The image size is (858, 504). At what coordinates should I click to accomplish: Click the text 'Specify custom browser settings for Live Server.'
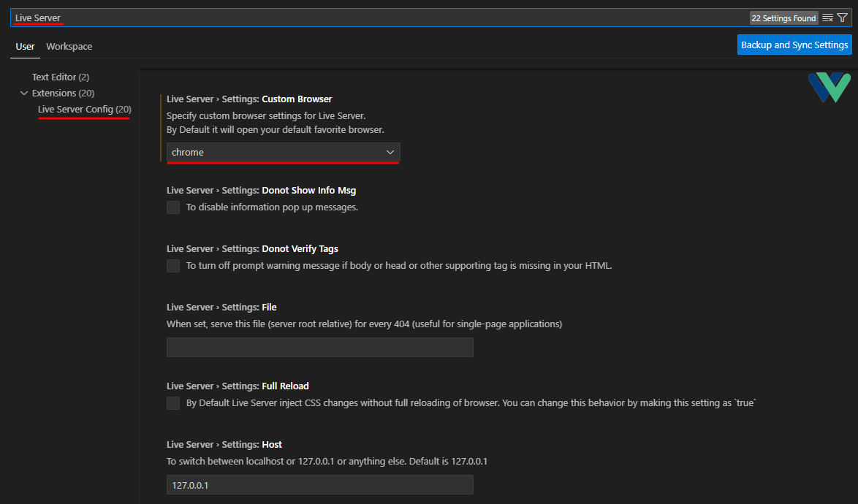click(266, 116)
